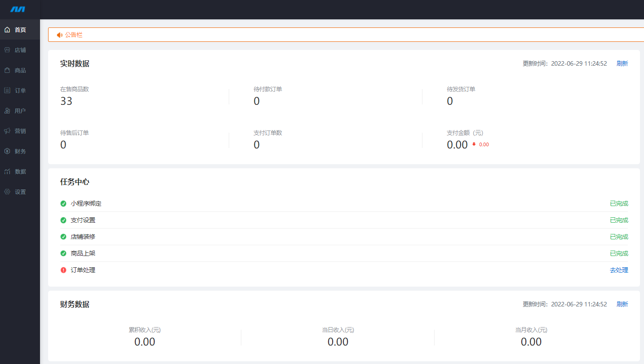
Task: Click the red alert icon beside 订单处理
Action: point(63,270)
